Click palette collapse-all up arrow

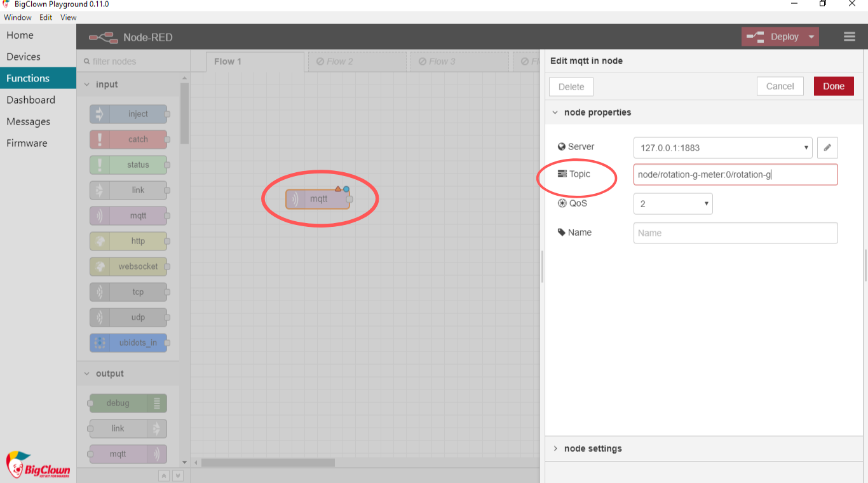coord(164,475)
